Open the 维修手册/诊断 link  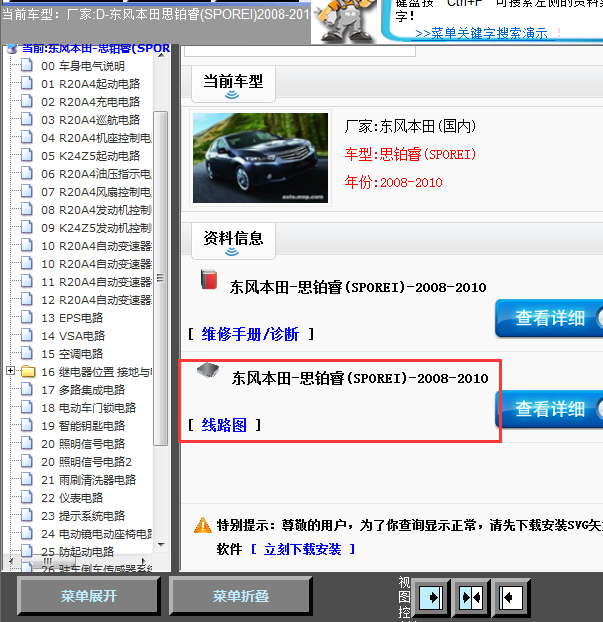[x=250, y=334]
